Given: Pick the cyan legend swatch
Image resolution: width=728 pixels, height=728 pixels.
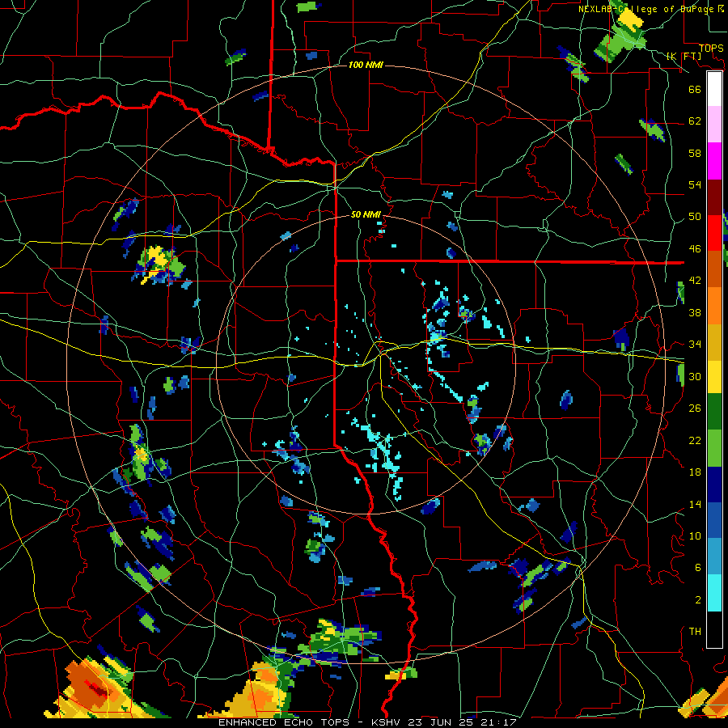Looking at the screenshot, I should pos(714,593).
